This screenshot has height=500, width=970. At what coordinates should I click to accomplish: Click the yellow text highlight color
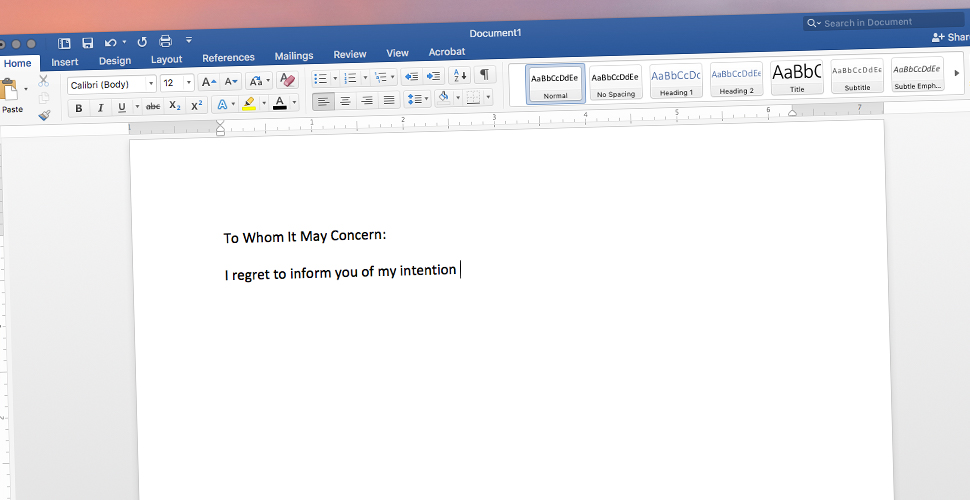pyautogui.click(x=249, y=104)
